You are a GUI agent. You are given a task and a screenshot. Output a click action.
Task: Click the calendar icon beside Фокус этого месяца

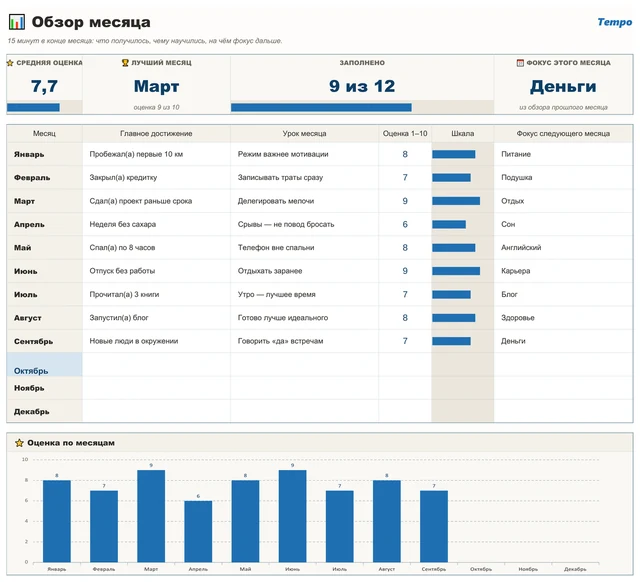click(x=520, y=62)
